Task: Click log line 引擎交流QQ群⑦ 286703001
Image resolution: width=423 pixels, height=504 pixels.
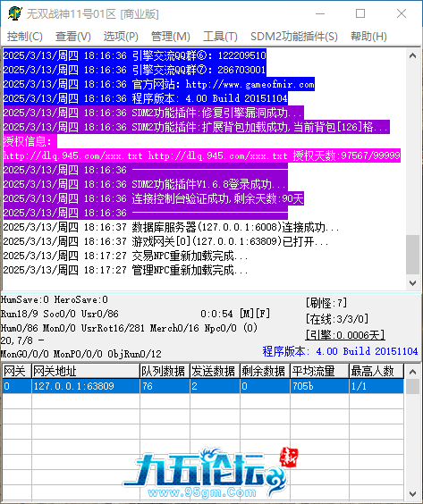Action: pyautogui.click(x=135, y=70)
